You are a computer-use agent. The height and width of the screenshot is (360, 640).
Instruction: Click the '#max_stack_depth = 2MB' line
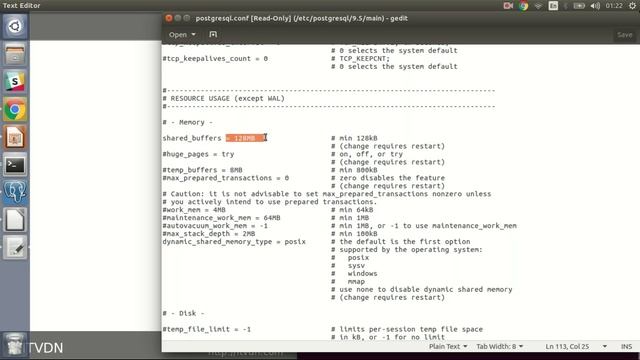coord(209,233)
